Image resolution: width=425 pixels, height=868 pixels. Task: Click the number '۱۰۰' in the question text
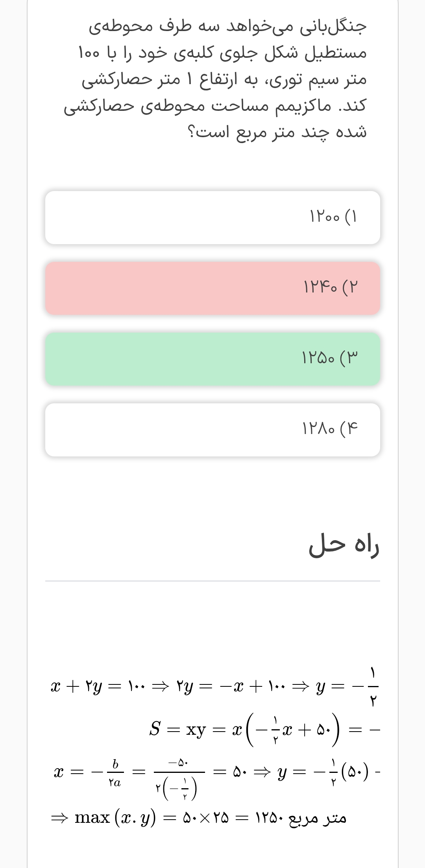[89, 53]
